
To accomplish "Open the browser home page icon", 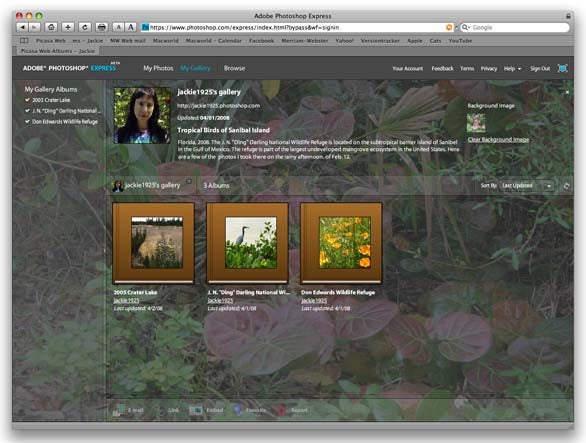I will click(x=51, y=27).
